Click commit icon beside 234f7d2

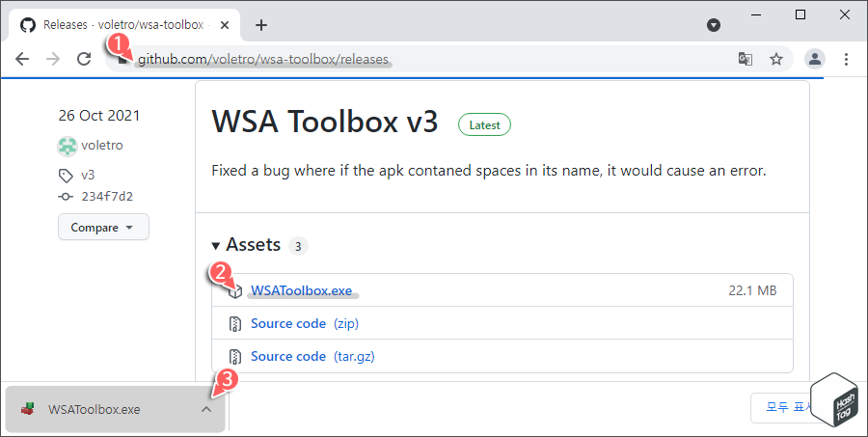point(66,197)
